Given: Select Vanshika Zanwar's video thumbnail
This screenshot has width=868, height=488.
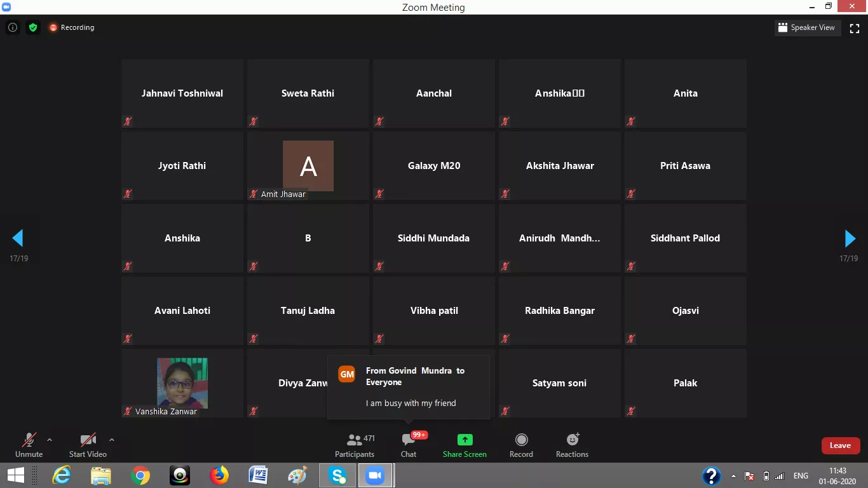Looking at the screenshot, I should (182, 383).
